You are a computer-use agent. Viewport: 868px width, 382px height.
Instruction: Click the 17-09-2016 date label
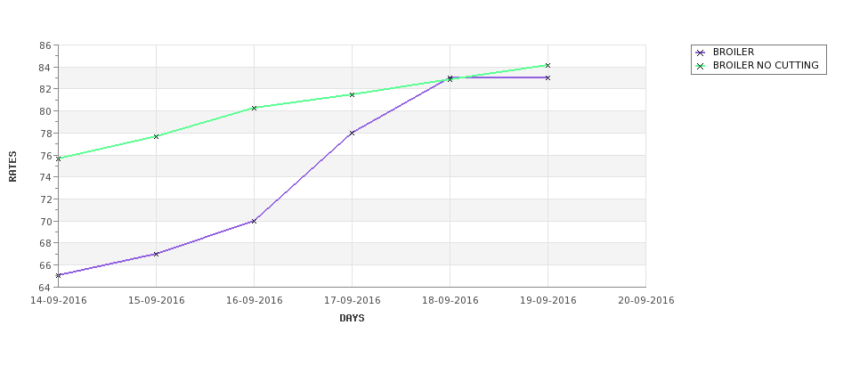click(x=352, y=301)
